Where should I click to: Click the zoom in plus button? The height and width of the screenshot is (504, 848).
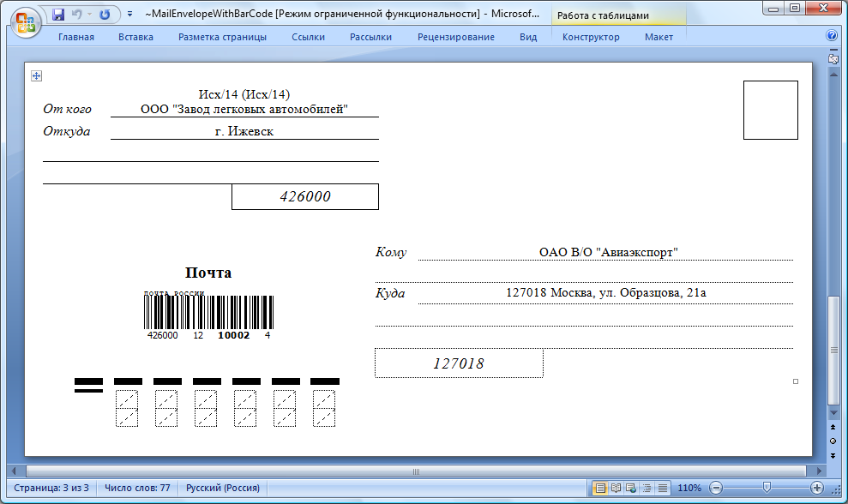(817, 488)
